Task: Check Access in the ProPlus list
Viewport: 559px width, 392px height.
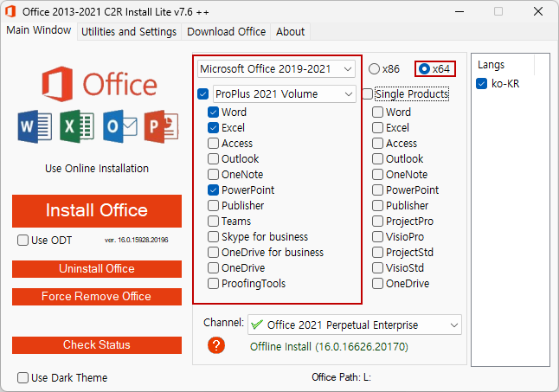Action: (213, 144)
